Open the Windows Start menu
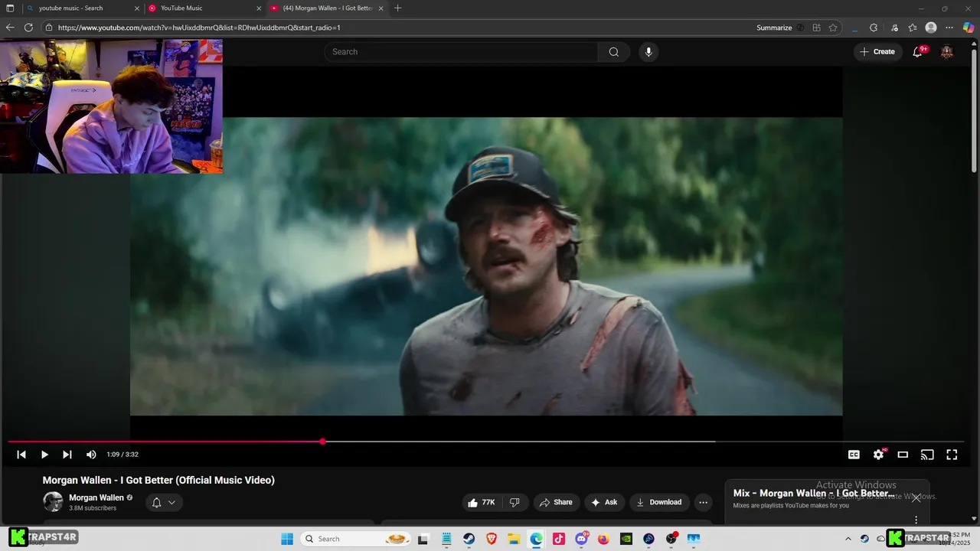The height and width of the screenshot is (551, 980). [287, 539]
